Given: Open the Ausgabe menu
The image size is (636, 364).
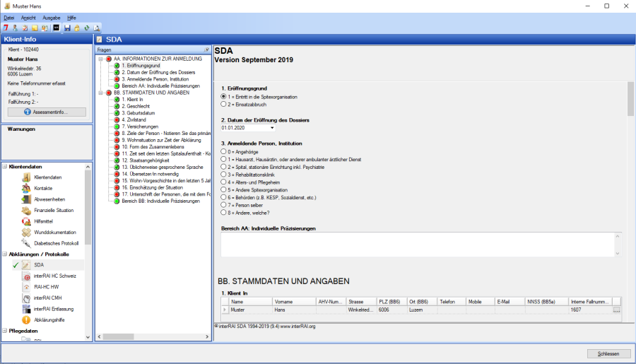Looking at the screenshot, I should (51, 17).
